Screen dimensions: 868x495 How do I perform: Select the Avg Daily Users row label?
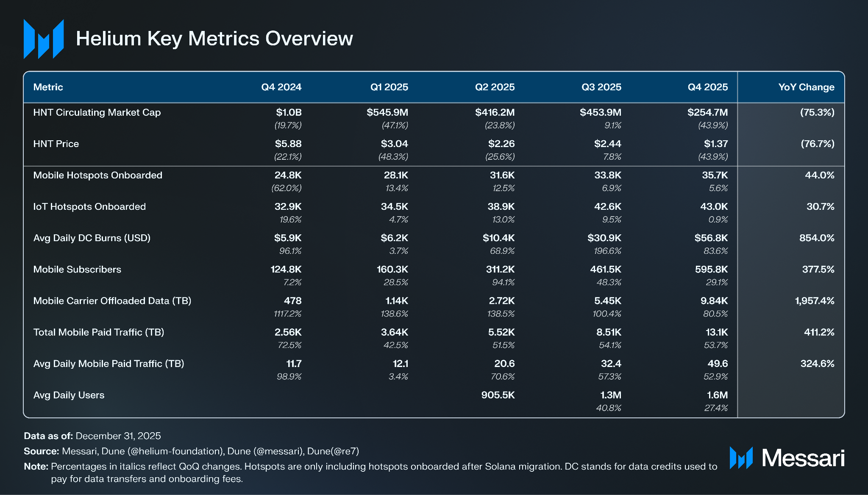[x=69, y=395]
